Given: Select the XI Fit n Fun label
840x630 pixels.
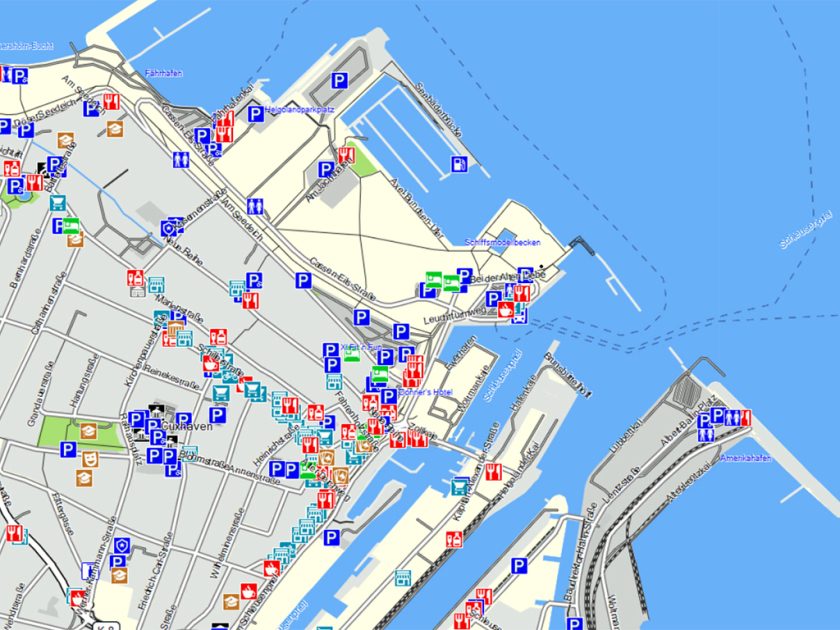Looking at the screenshot, I should point(362,348).
